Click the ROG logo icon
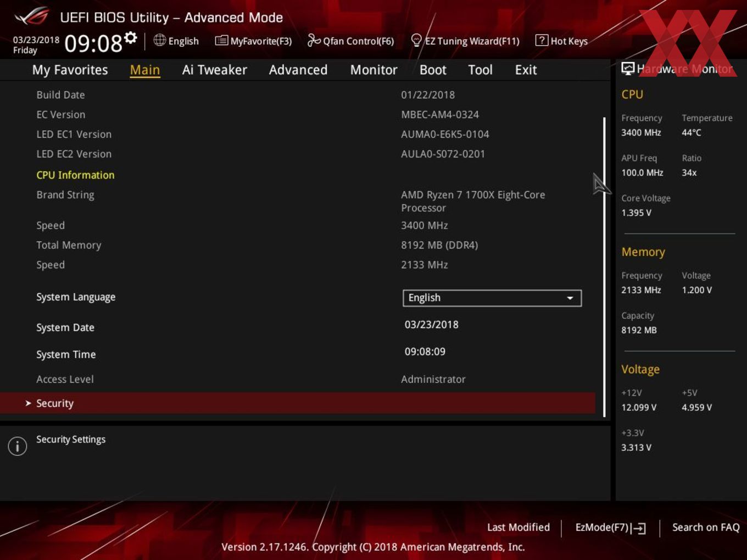This screenshot has width=747, height=560. point(32,16)
